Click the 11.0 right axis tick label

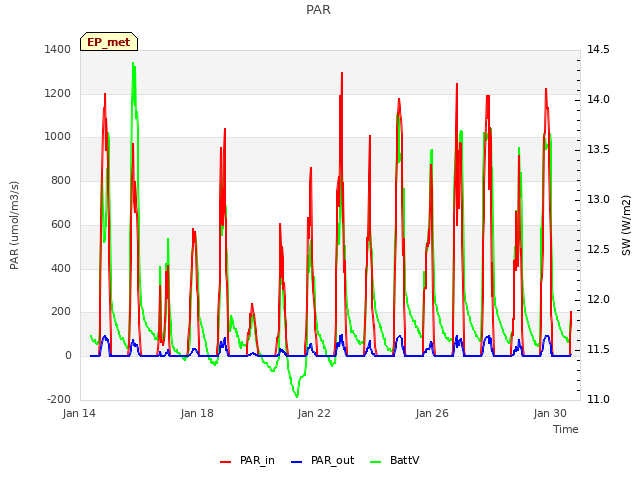pos(598,399)
